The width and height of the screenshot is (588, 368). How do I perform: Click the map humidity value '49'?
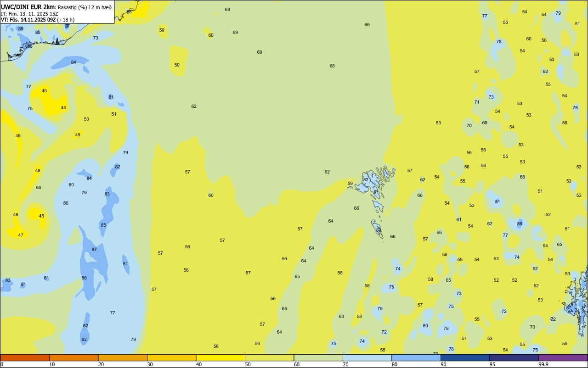coord(78,135)
